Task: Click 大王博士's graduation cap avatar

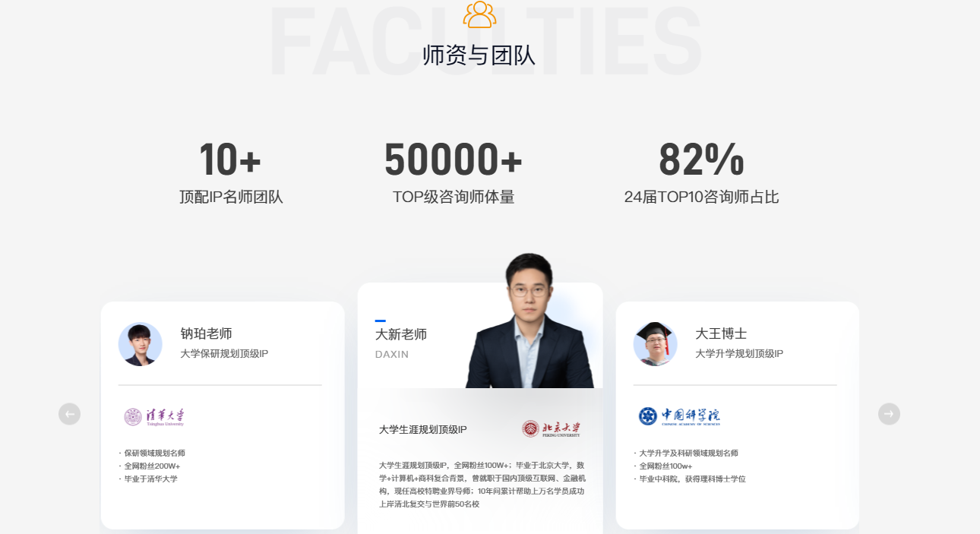Action: 655,344
